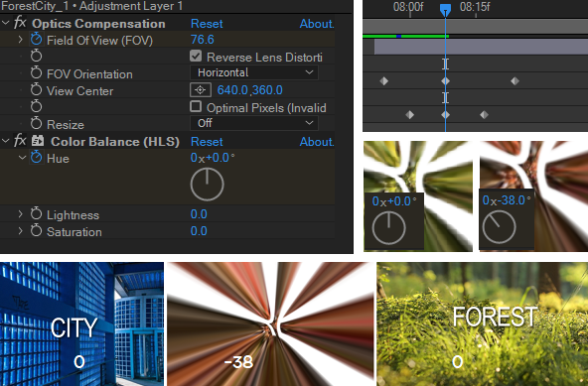Click the Lightness value 0.0

[x=199, y=214]
